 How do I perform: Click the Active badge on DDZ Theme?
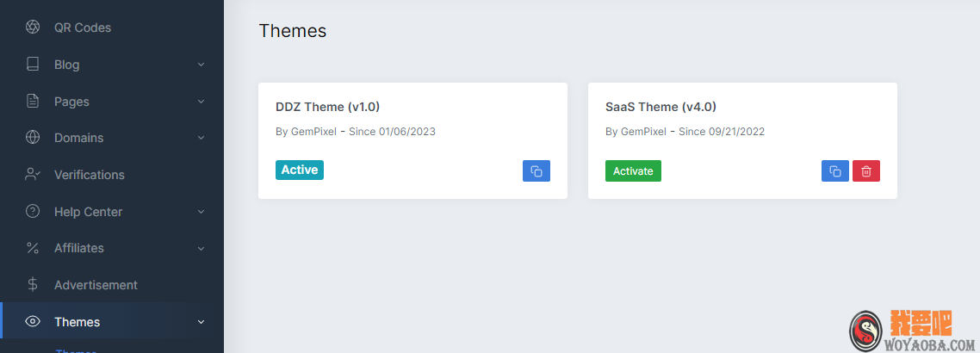pyautogui.click(x=300, y=170)
